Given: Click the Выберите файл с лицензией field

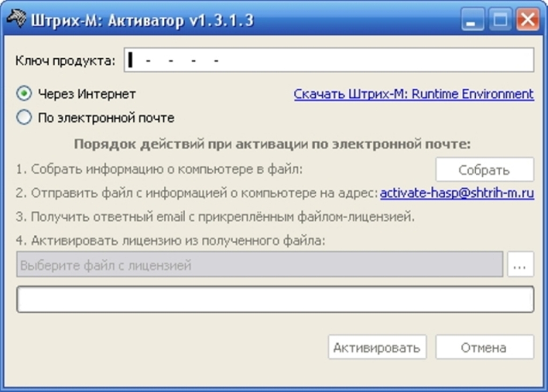Looking at the screenshot, I should click(x=260, y=265).
